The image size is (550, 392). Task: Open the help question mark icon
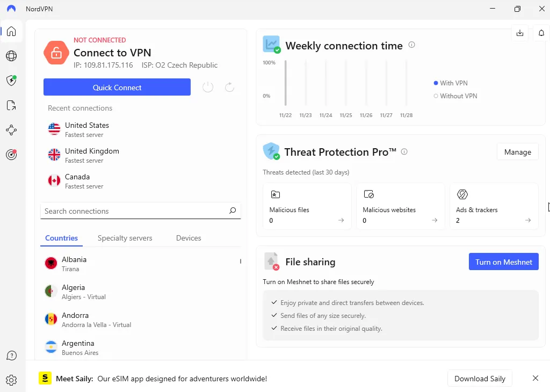(x=11, y=355)
